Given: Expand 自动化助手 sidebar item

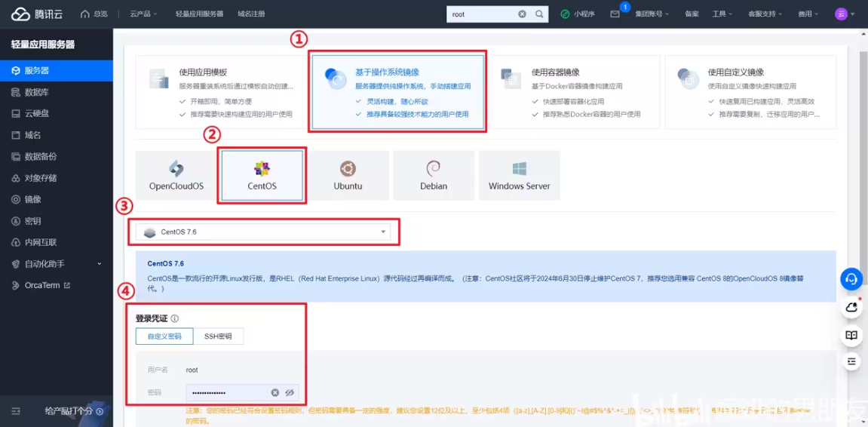Looking at the screenshot, I should click(57, 264).
